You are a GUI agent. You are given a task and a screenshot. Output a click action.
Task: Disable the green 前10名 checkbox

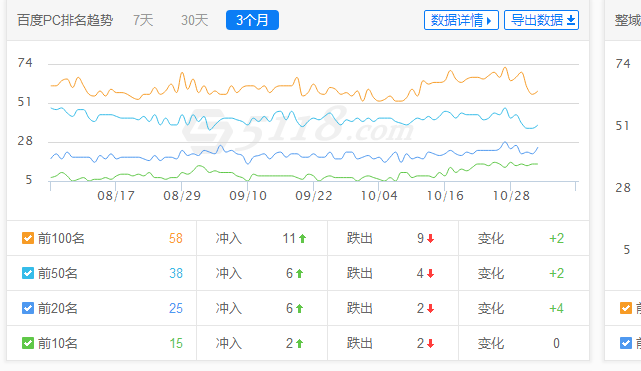point(28,343)
